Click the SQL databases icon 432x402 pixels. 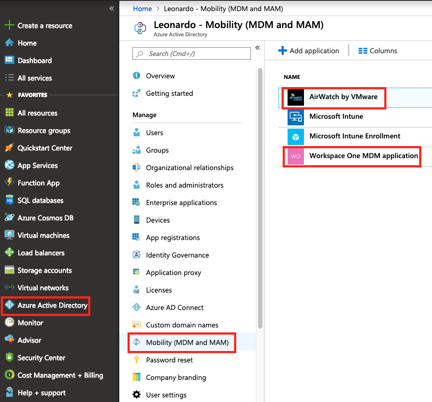coord(9,200)
